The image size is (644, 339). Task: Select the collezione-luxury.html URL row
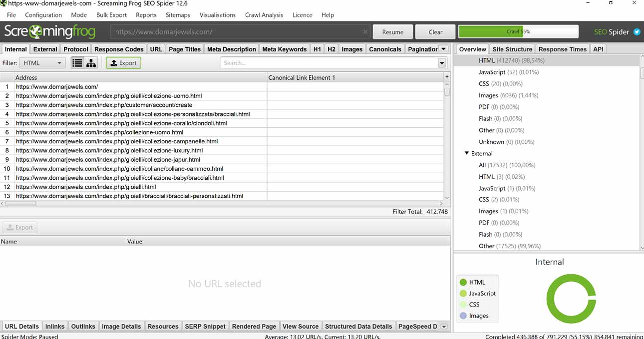[x=222, y=150]
